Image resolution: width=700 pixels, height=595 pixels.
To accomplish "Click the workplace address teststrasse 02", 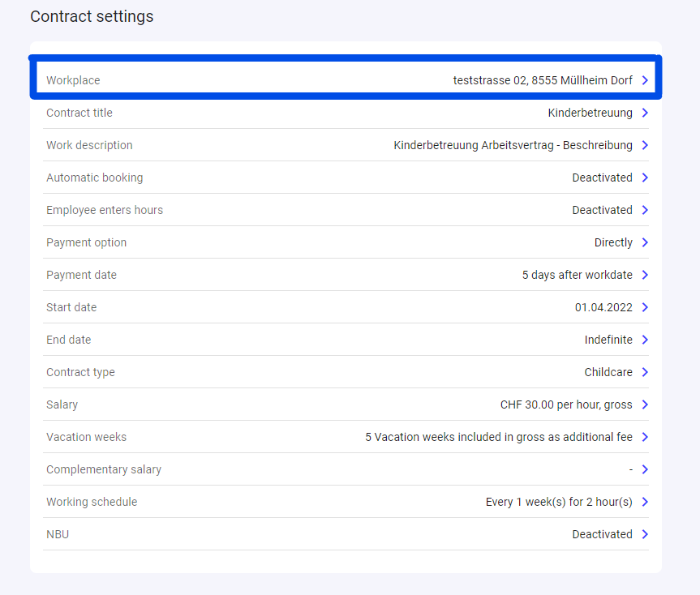I will pos(542,80).
